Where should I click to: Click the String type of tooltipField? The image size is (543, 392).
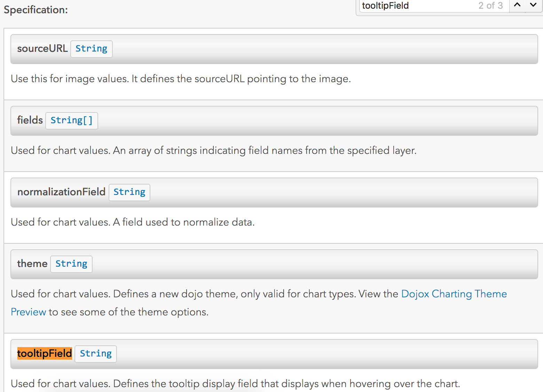tap(96, 354)
